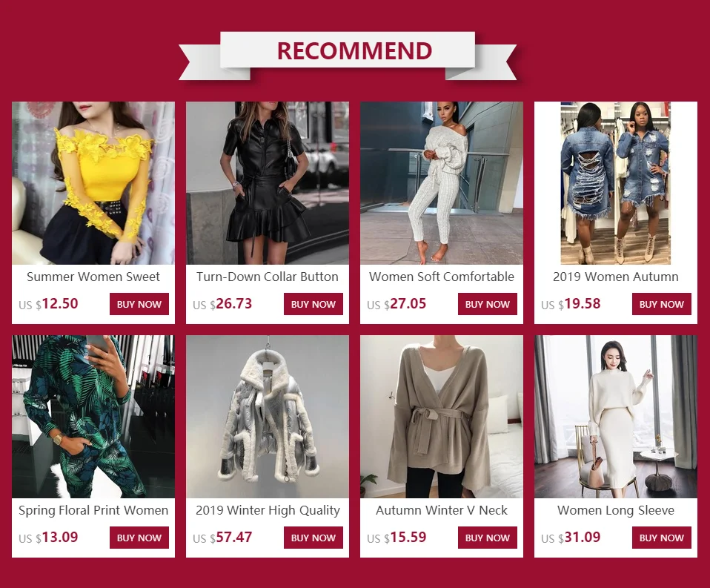Open the black leather ruffle dress photo
710x588 pixels.
coord(267,183)
